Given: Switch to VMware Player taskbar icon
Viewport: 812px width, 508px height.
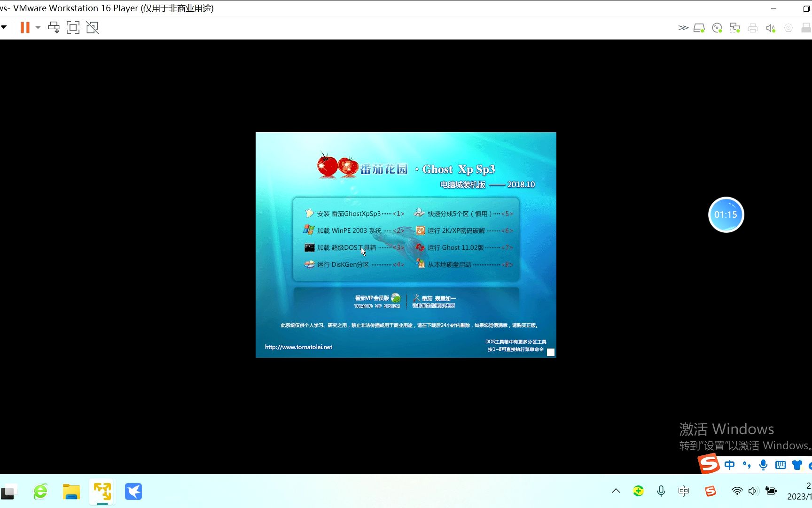Looking at the screenshot, I should tap(102, 492).
